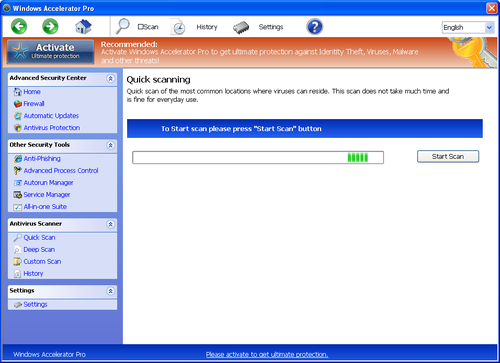
Task: Click the Quick Scan magnifier icon in sidebar
Action: click(18, 238)
